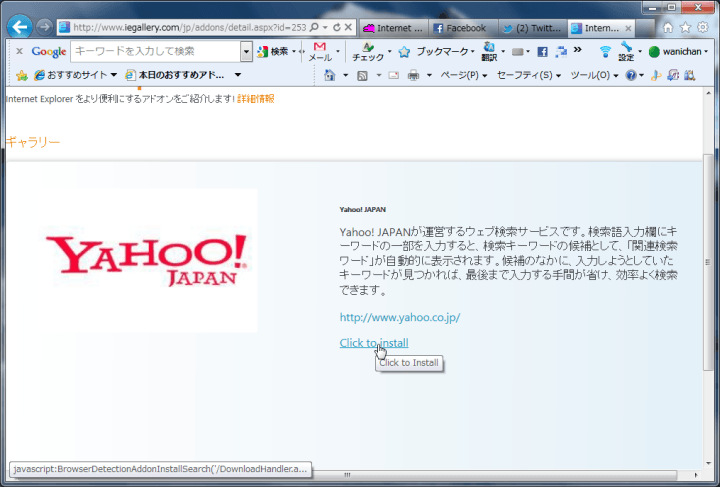Screen dimensions: 720x487
Task: Switch to the Facebook tab
Action: tap(463, 28)
